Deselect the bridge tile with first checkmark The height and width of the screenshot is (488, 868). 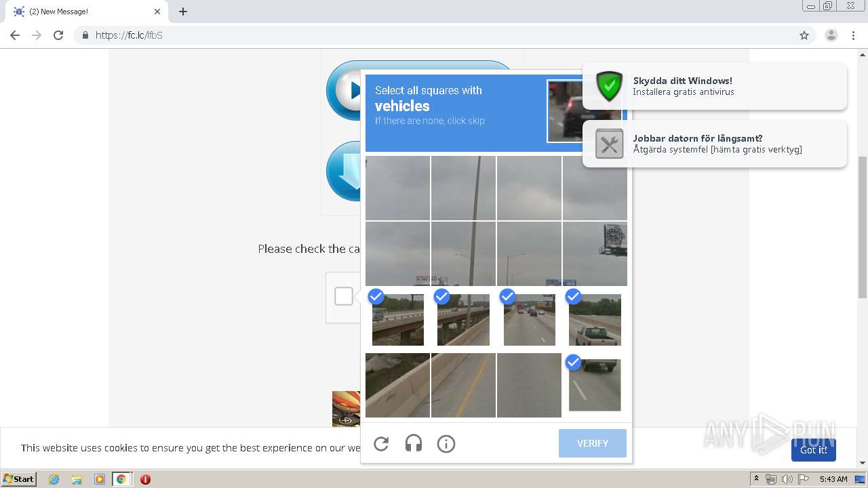pos(397,319)
